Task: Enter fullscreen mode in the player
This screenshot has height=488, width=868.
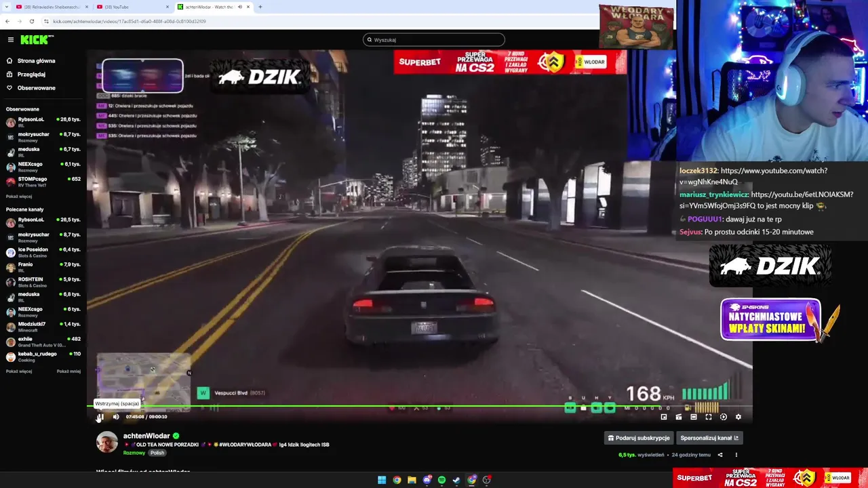Action: pyautogui.click(x=709, y=417)
